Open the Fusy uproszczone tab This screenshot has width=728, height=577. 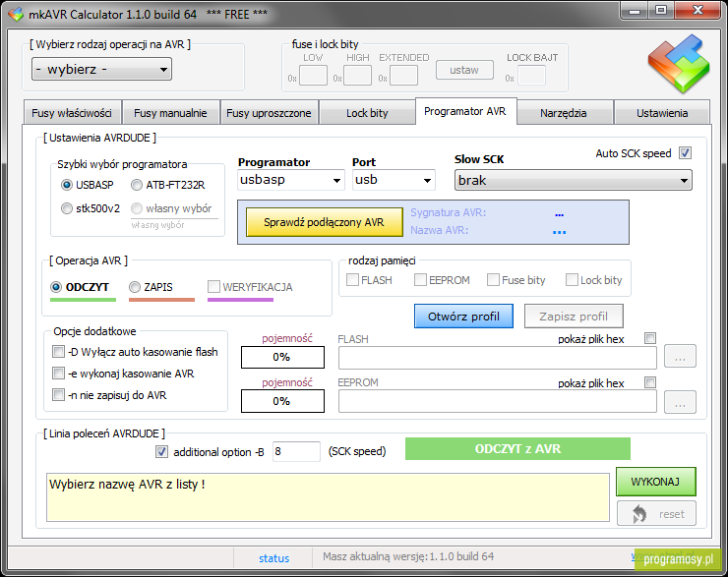pos(269,113)
